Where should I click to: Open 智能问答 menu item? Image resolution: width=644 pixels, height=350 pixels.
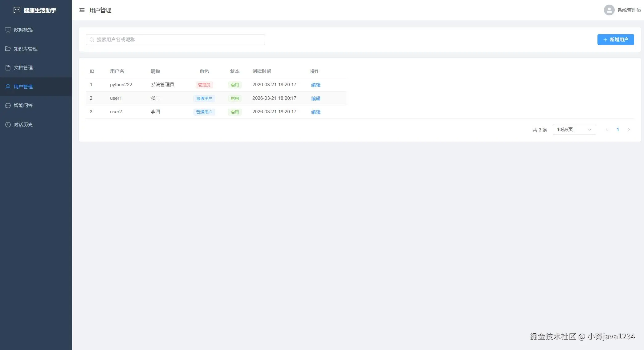tap(23, 106)
